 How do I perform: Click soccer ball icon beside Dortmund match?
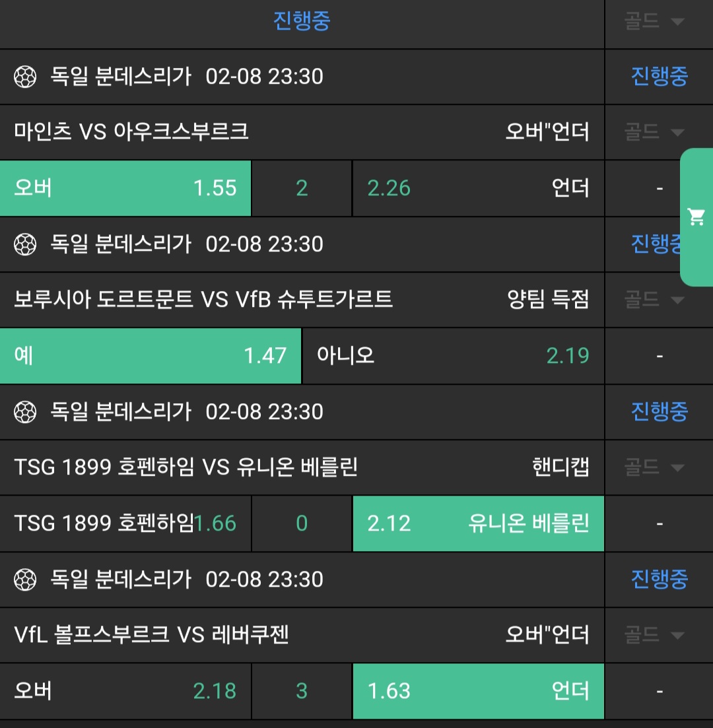[25, 245]
